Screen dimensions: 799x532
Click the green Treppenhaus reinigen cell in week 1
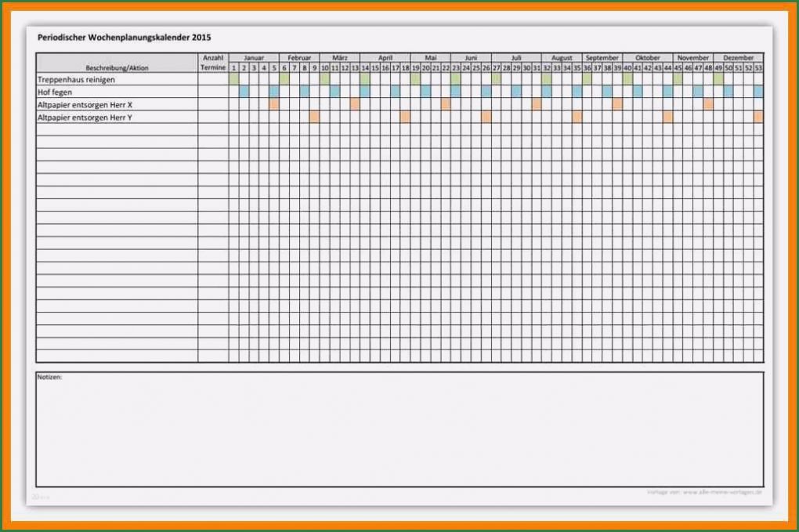tap(233, 79)
